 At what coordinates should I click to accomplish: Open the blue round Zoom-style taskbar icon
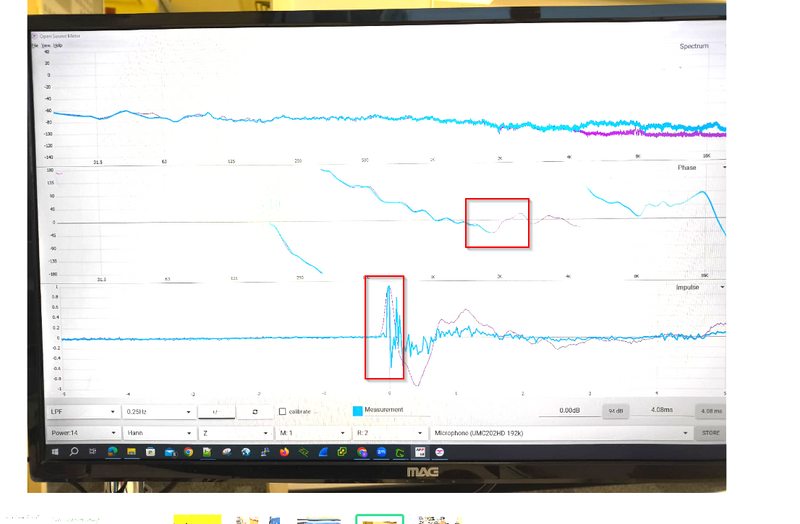[x=381, y=452]
